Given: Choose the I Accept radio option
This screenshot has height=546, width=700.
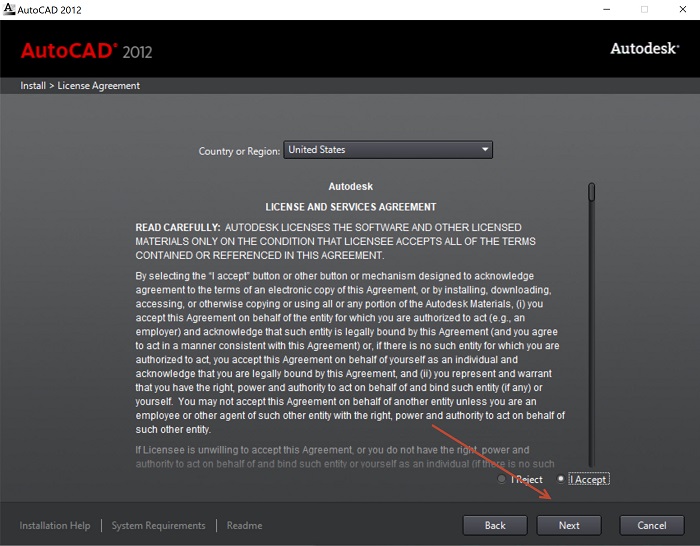Looking at the screenshot, I should click(561, 480).
